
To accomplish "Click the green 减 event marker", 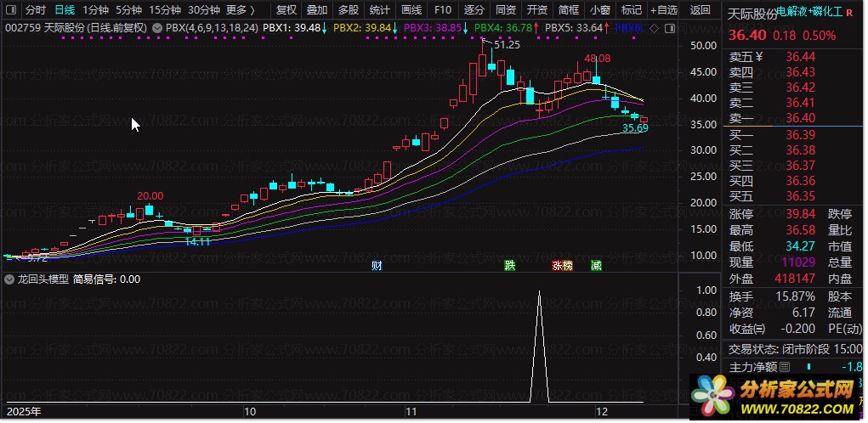I will (x=596, y=265).
